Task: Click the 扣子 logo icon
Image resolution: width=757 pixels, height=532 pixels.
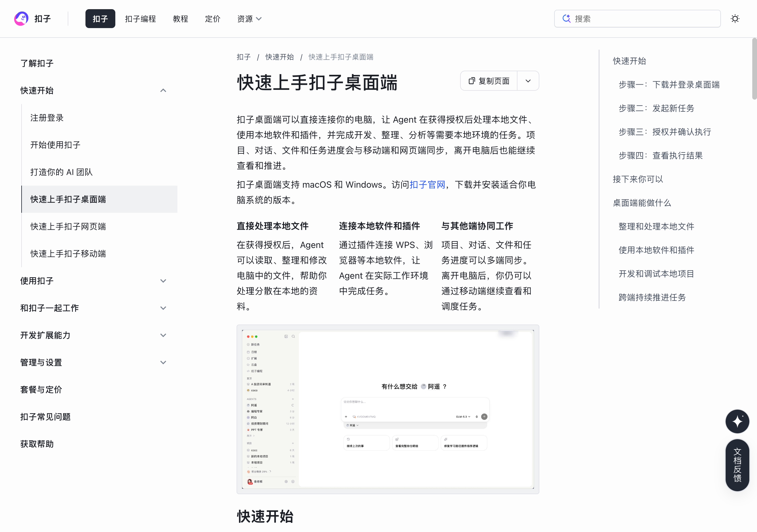Action: [x=21, y=19]
